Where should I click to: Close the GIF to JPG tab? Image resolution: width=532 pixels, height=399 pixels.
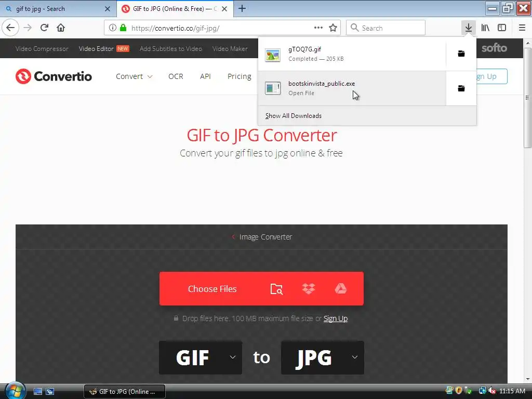(x=224, y=9)
